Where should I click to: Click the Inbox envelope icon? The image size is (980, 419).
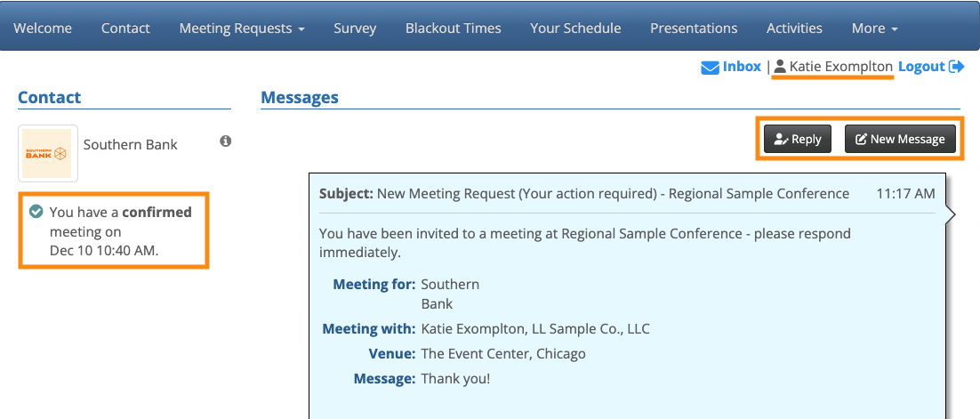[x=710, y=67]
